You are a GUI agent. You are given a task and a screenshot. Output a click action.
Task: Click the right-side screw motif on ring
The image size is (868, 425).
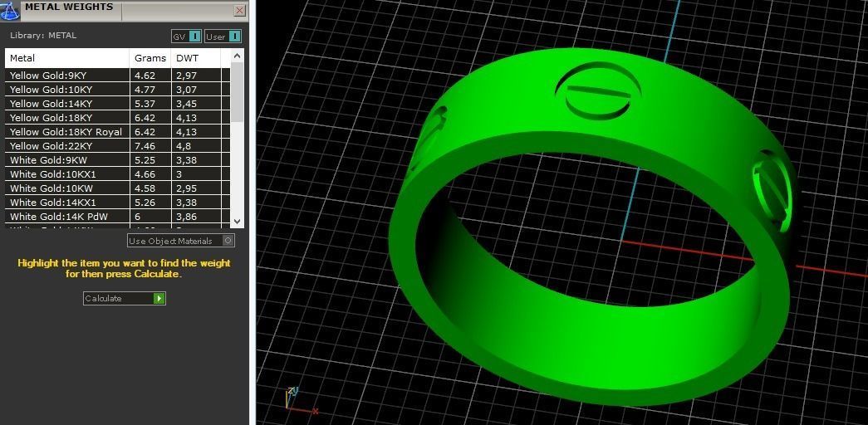(x=772, y=191)
